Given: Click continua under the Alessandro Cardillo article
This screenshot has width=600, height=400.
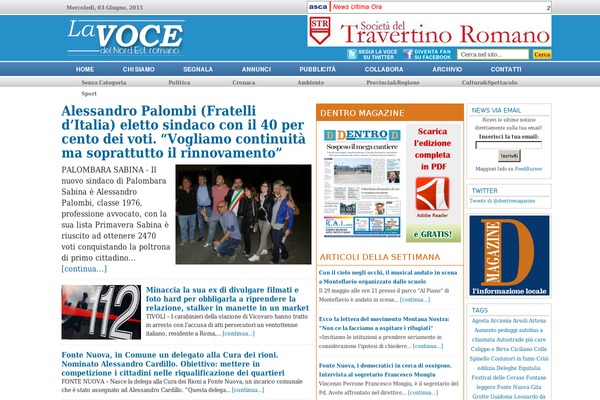Looking at the screenshot, I should [248, 390].
